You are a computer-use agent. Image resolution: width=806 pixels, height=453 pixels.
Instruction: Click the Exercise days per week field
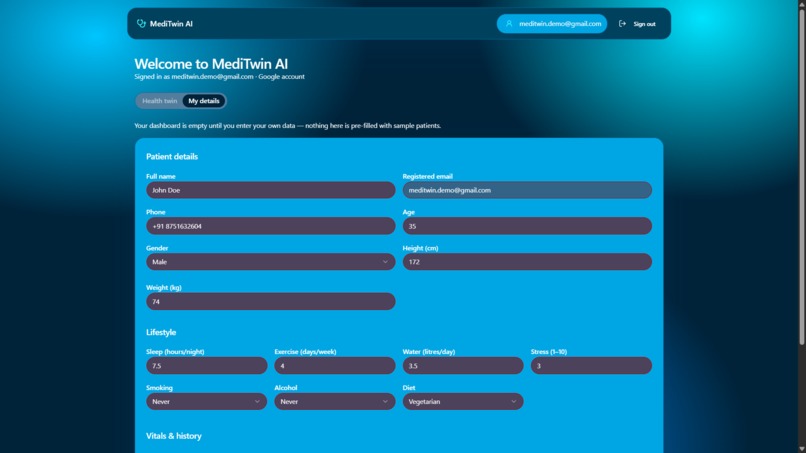click(335, 366)
